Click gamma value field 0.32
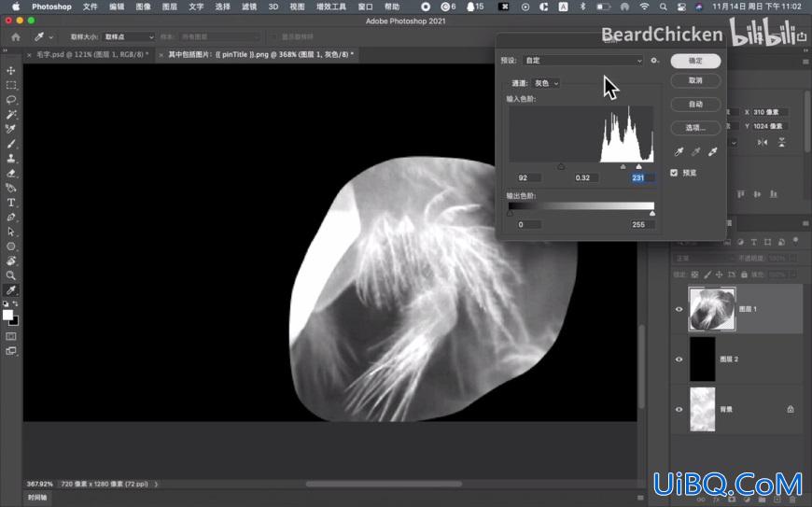 (585, 177)
